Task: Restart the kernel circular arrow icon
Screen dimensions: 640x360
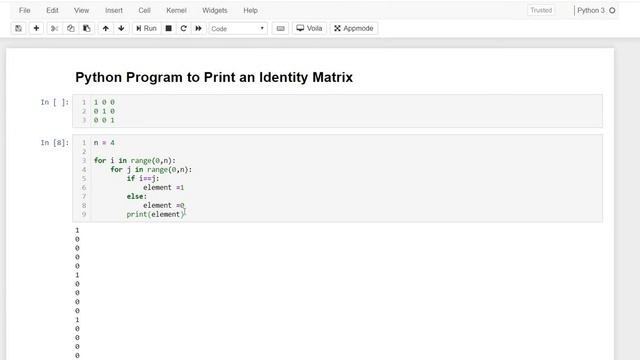Action: tap(183, 28)
